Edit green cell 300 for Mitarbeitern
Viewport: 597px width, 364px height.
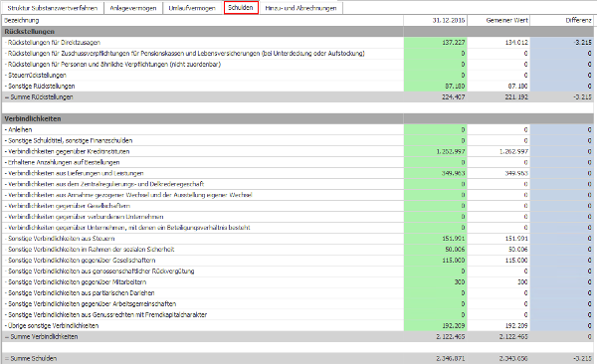point(436,282)
